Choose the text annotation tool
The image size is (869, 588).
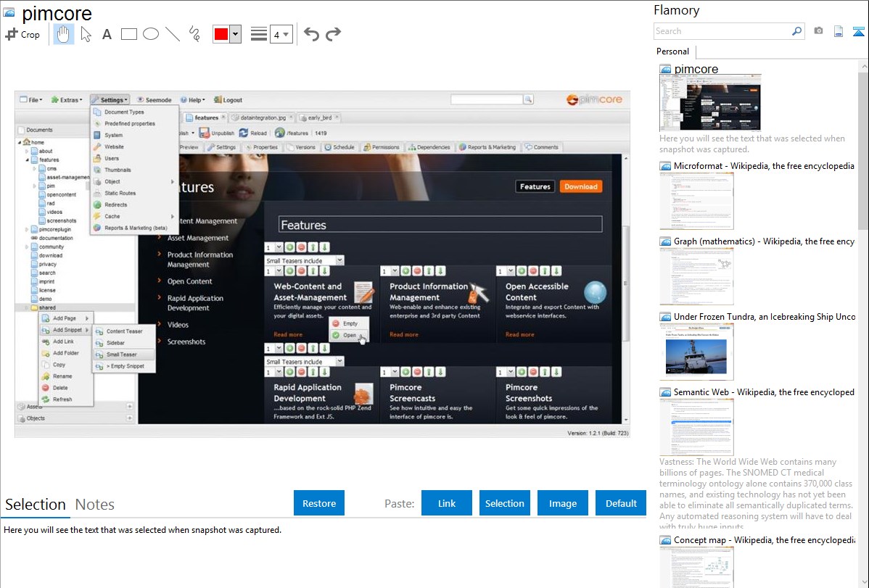[107, 34]
